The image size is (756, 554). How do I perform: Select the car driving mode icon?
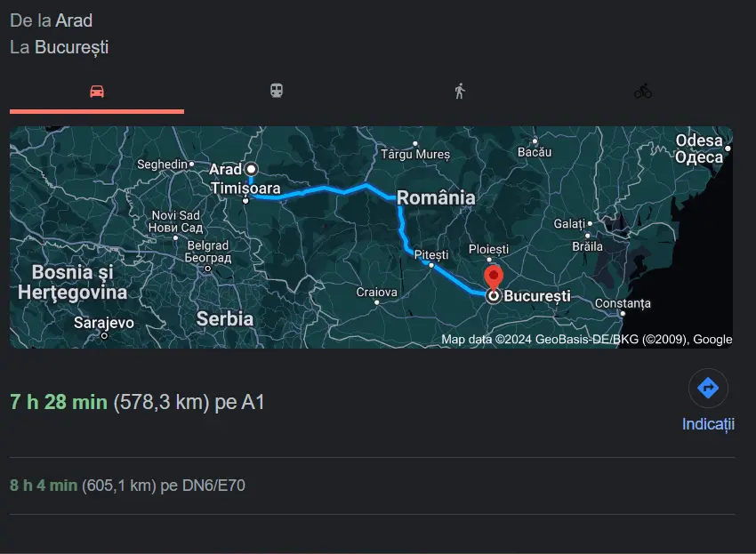point(97,91)
